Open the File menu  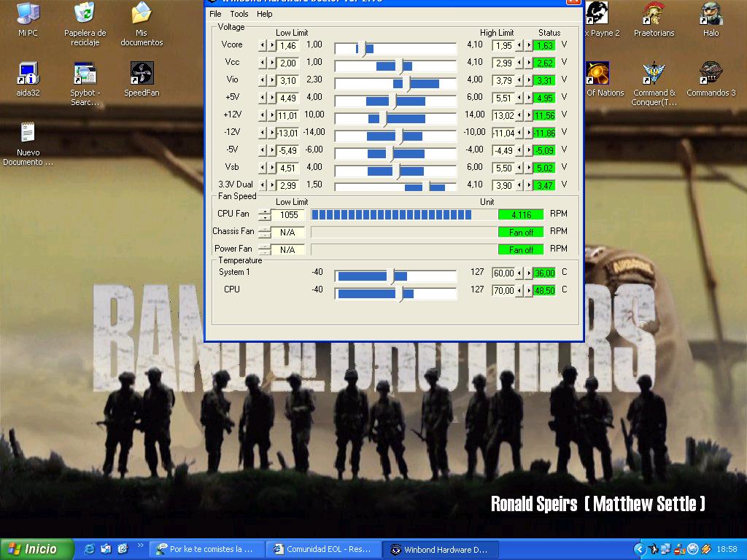(215, 14)
